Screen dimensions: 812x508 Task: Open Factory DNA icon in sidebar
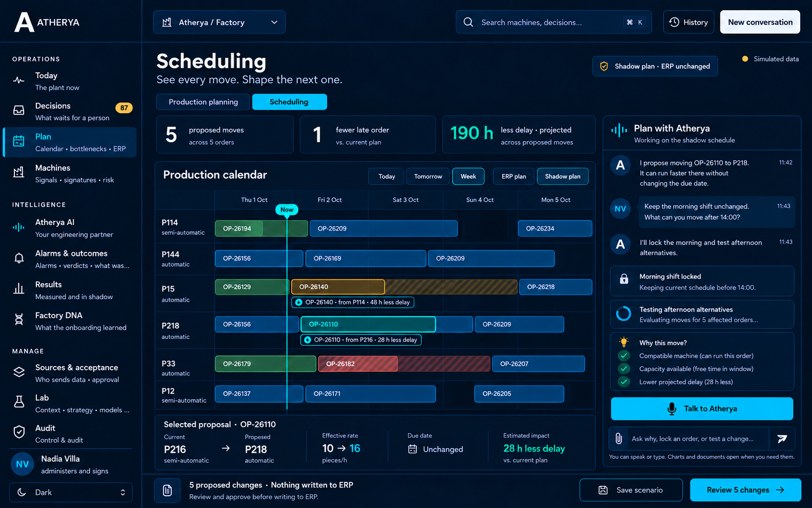[x=19, y=320]
